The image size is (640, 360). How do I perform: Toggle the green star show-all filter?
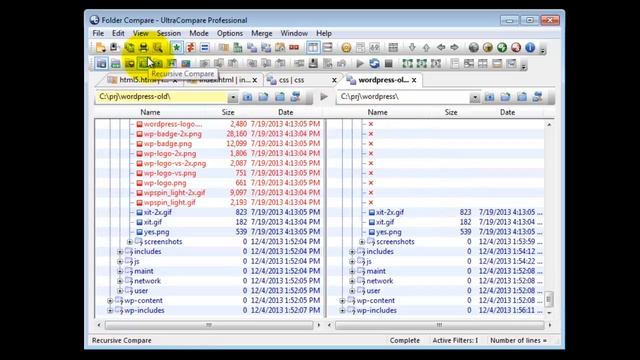point(176,48)
